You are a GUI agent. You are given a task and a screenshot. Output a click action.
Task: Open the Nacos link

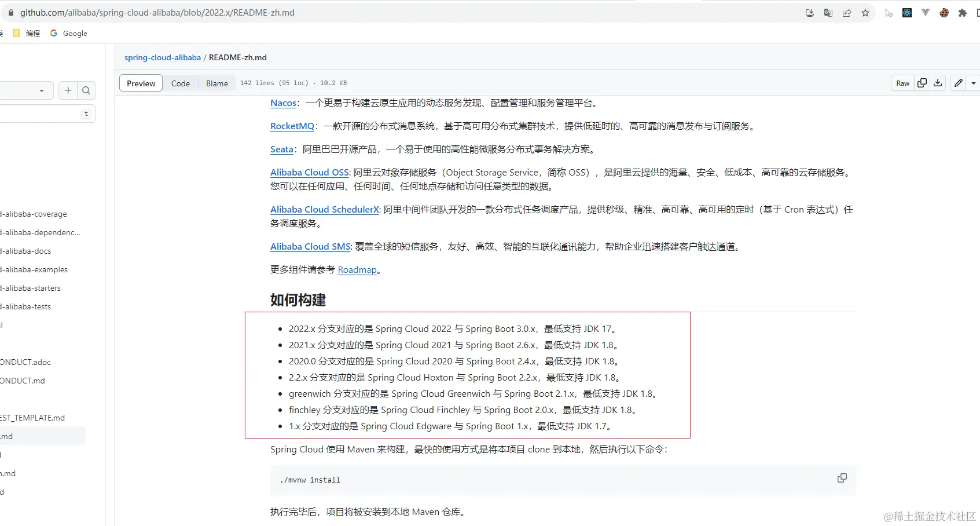[x=283, y=103]
